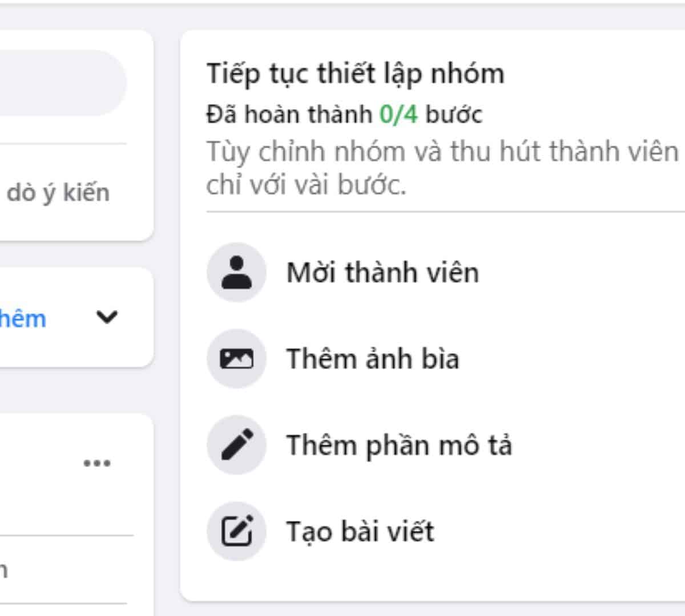
Task: Click the green 0/4 progress counter
Action: (x=398, y=115)
